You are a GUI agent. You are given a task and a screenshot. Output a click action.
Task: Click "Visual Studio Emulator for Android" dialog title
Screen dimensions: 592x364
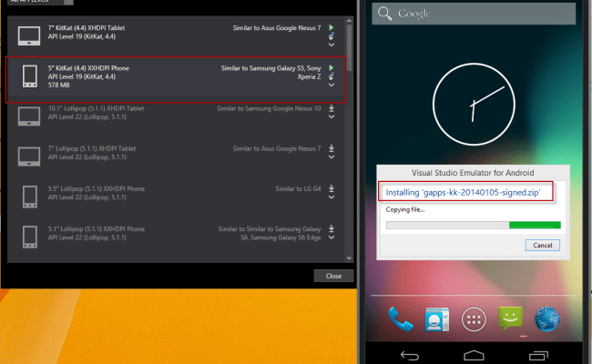click(x=473, y=173)
